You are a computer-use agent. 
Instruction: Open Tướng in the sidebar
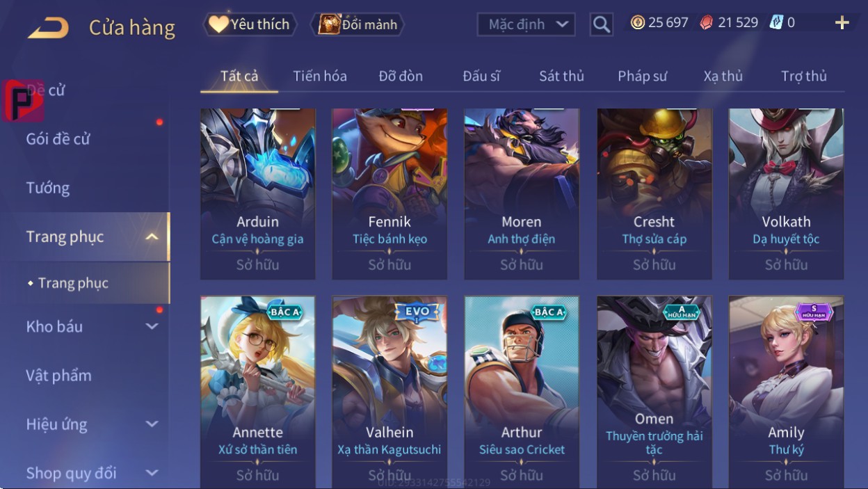[48, 188]
